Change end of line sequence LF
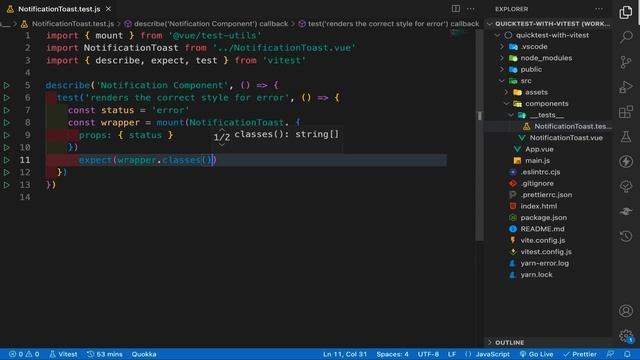The width and height of the screenshot is (640, 360). (x=452, y=354)
